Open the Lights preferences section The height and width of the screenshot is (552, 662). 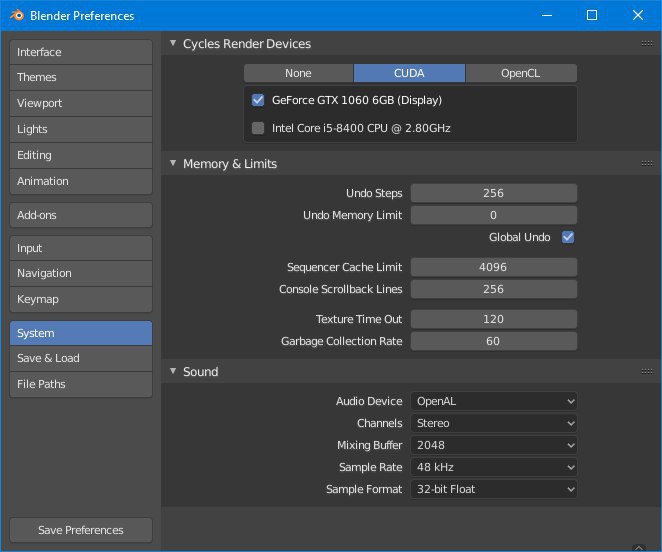pos(81,129)
